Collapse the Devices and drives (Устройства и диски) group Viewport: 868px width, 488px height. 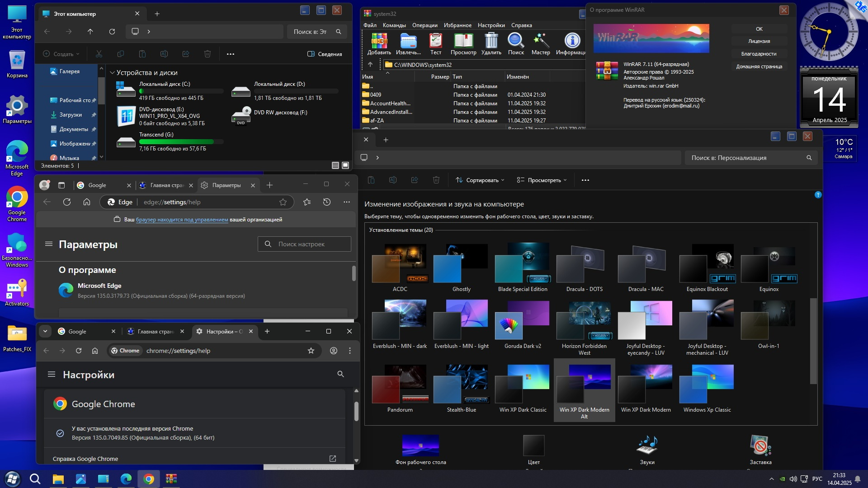point(113,73)
